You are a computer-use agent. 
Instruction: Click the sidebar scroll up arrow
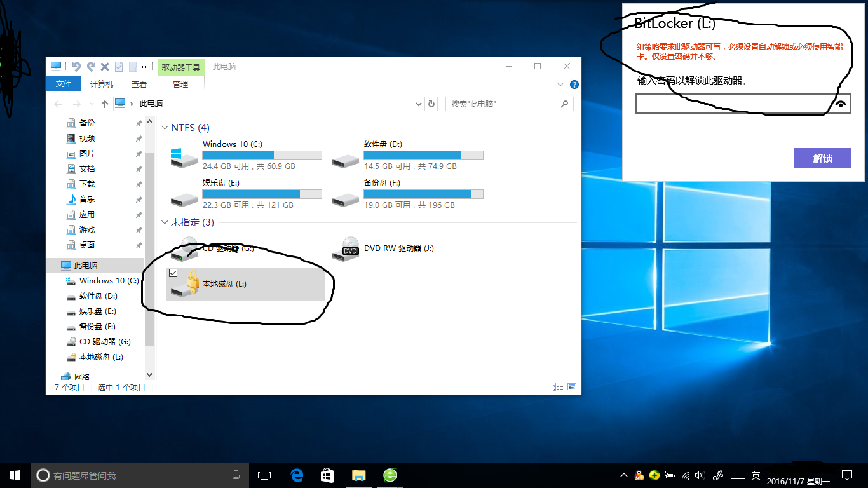point(150,122)
